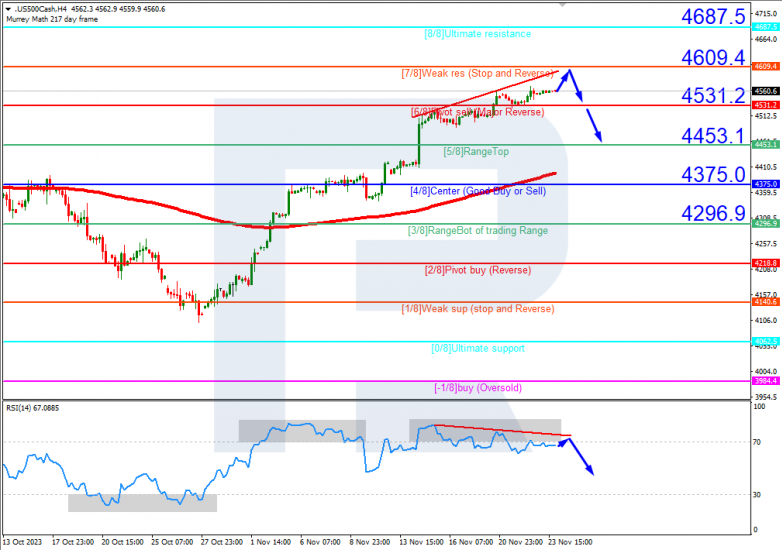
Task: Click the 25 Oct 07:00 time label
Action: tap(172, 542)
